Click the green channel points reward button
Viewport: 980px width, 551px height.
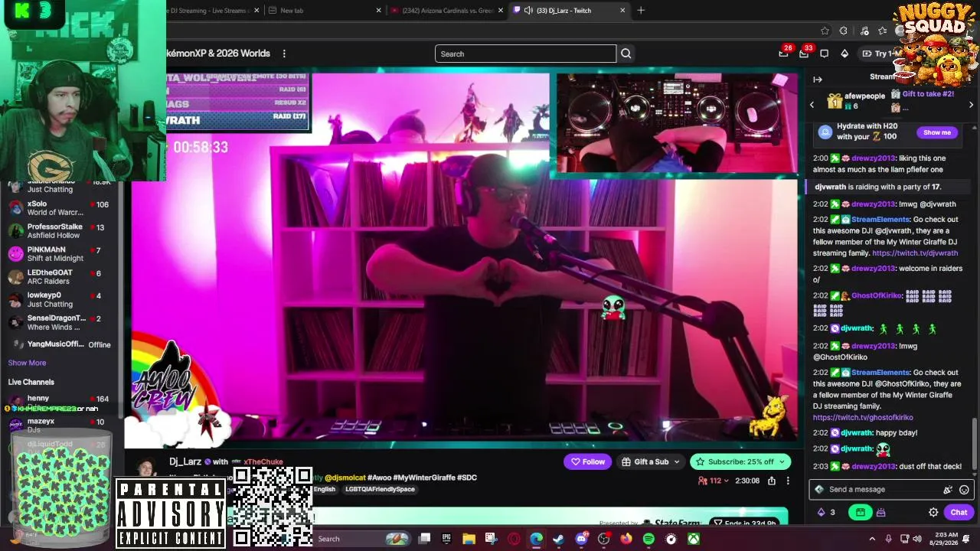860,513
